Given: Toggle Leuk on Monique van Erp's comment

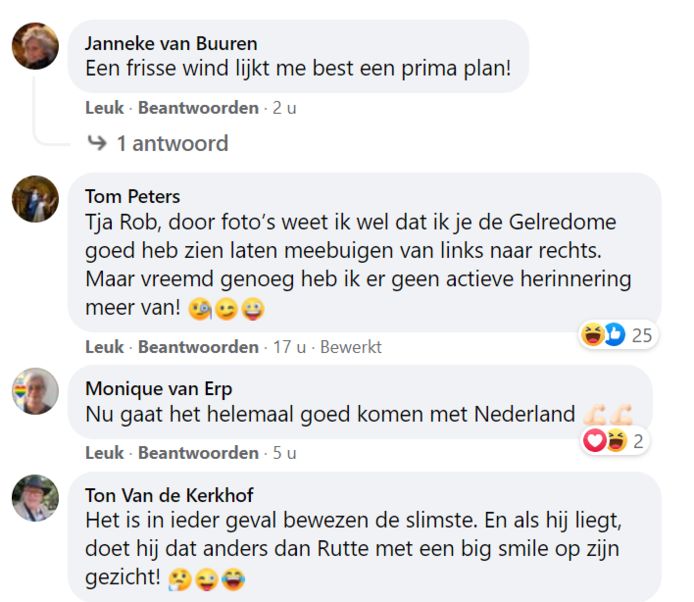Looking at the screenshot, I should click(x=105, y=452).
